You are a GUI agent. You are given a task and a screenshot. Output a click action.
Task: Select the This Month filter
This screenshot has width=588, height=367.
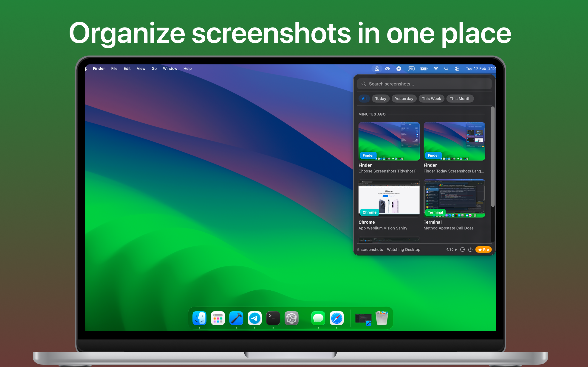coord(460,99)
